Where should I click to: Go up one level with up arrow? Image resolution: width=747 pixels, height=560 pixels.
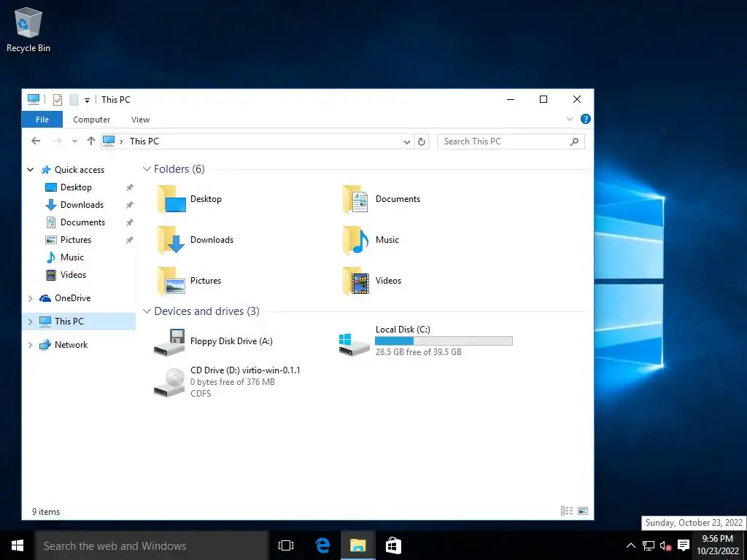[x=91, y=141]
